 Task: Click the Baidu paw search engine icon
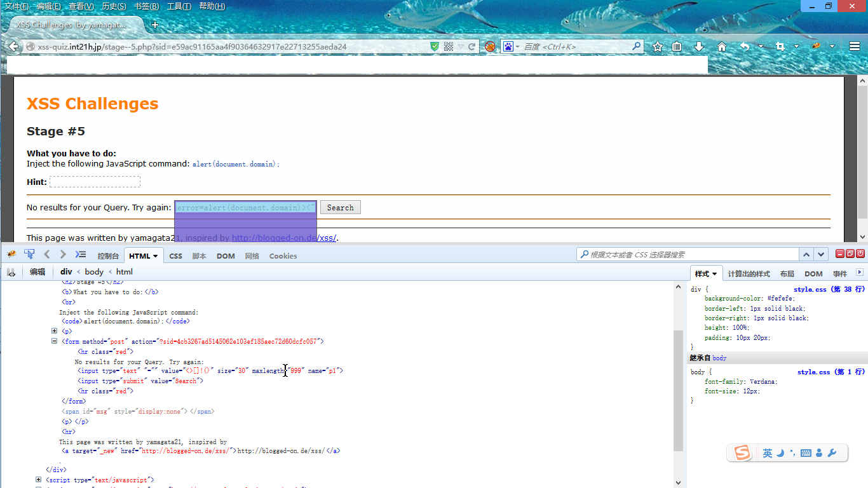tap(508, 46)
